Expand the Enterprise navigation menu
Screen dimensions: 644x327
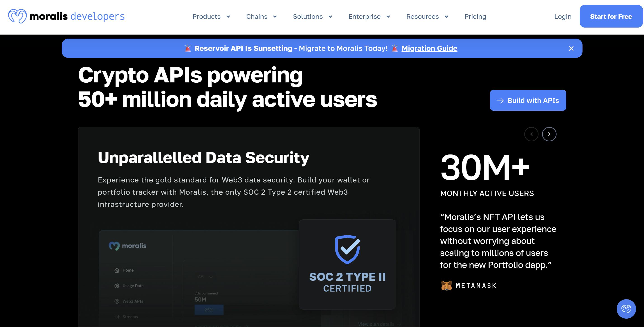click(369, 16)
